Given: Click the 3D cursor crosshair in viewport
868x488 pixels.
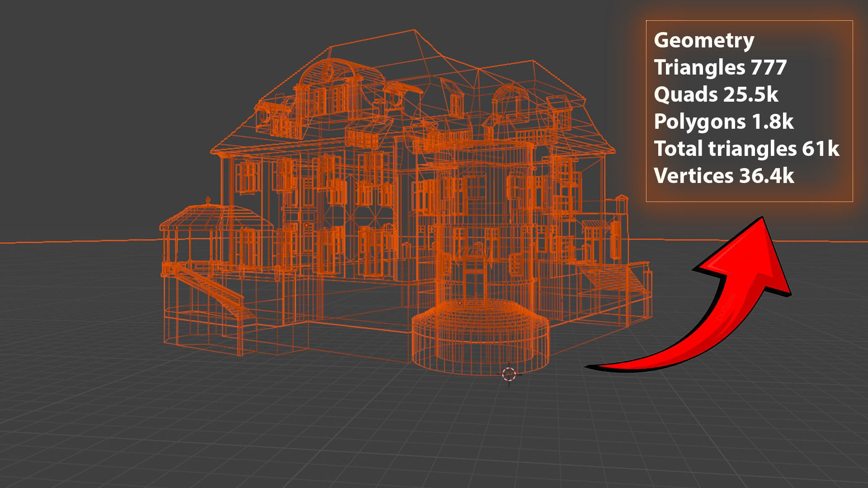Looking at the screenshot, I should pyautogui.click(x=509, y=374).
